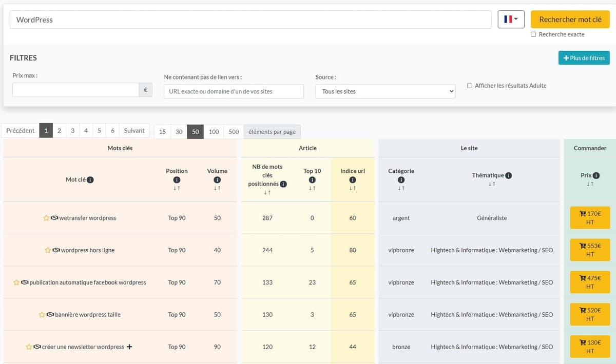Click the info icon under Top 10 header

click(x=312, y=180)
